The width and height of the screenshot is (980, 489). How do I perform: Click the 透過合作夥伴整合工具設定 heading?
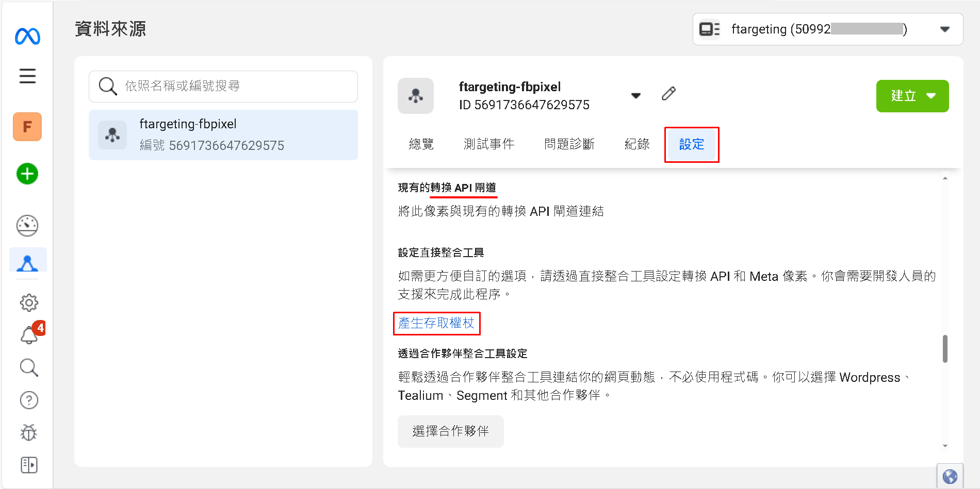click(463, 353)
